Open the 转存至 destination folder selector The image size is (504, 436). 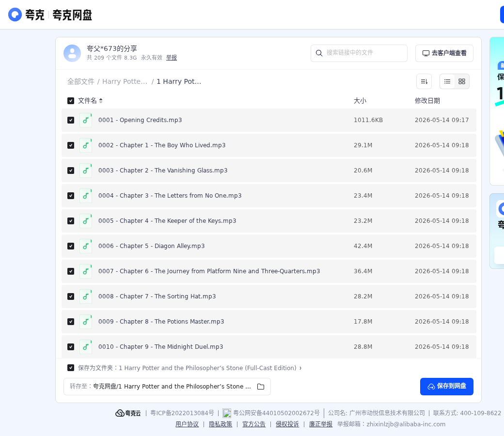pyautogui.click(x=167, y=387)
